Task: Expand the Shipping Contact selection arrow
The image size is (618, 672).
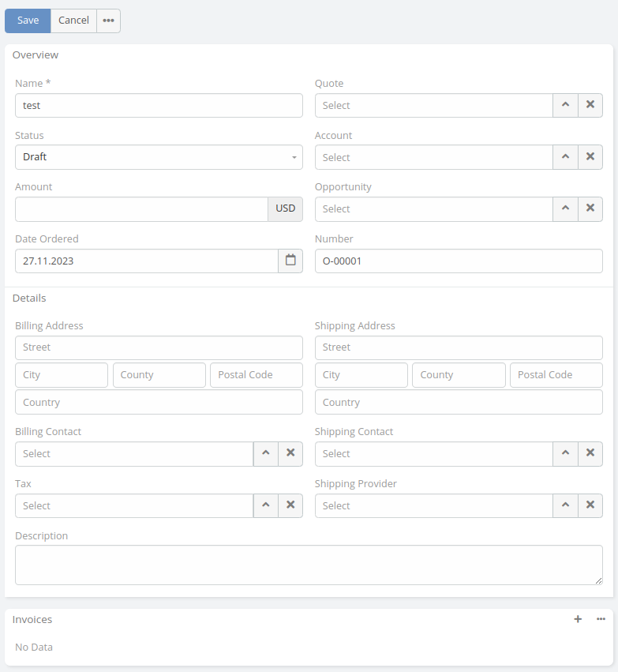Action: (x=565, y=454)
